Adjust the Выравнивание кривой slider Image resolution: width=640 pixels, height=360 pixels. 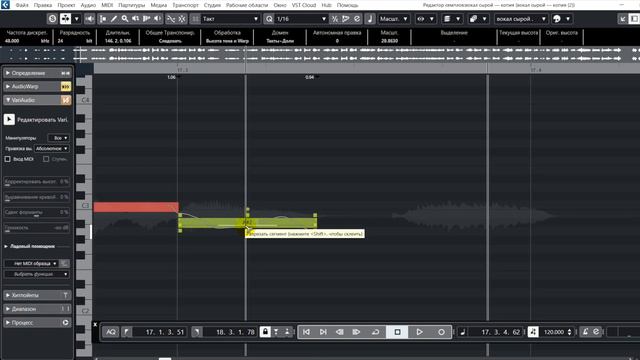point(37,198)
